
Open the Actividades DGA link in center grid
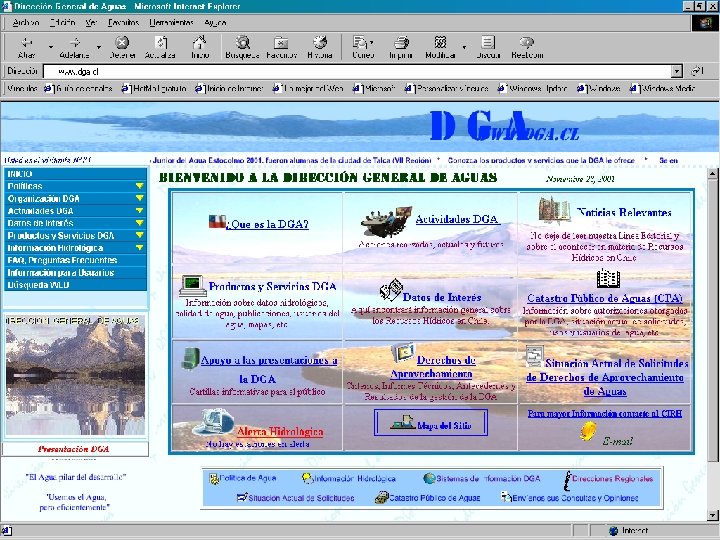click(x=457, y=219)
